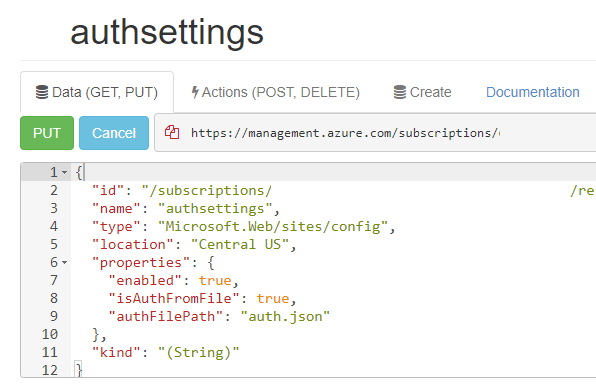Place cursor in the Central US location value

pyautogui.click(x=239, y=244)
